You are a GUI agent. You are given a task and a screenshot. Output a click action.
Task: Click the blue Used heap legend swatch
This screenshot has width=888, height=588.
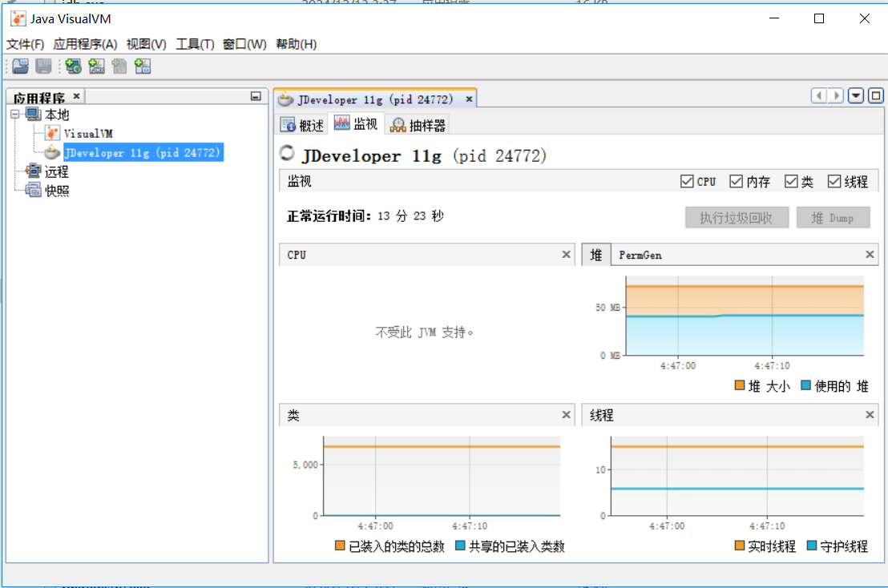(806, 385)
